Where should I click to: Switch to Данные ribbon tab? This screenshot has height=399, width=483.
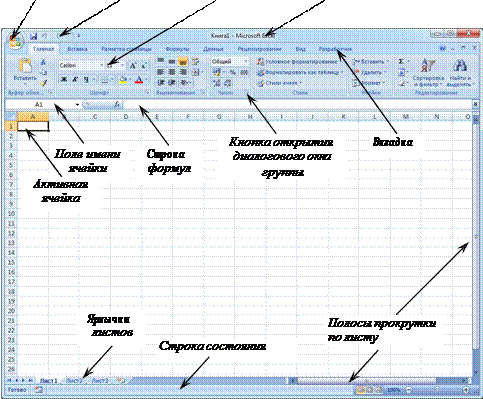pyautogui.click(x=213, y=49)
